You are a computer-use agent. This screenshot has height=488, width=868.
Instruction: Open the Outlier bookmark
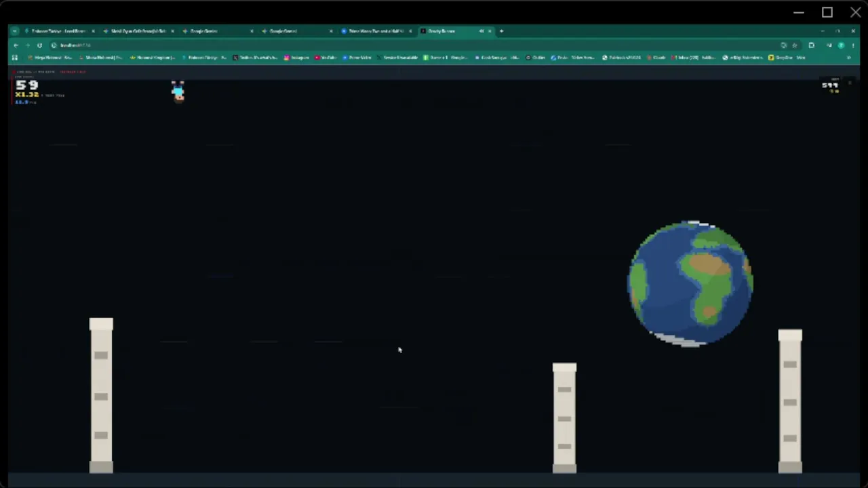click(x=536, y=58)
